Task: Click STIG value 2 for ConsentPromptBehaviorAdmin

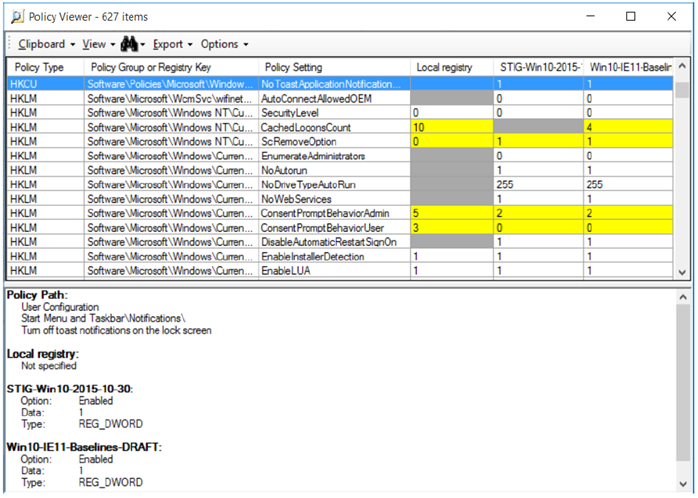Action: click(x=538, y=213)
